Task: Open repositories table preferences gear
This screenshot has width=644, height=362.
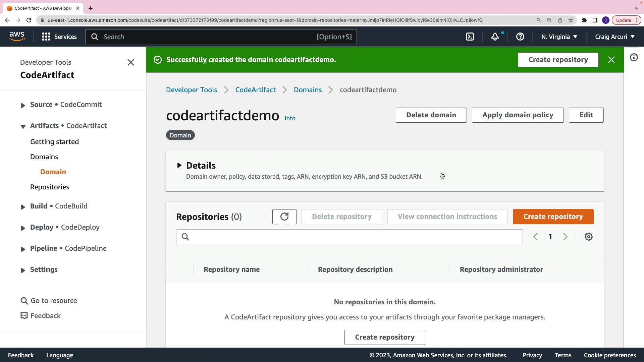Action: [588, 237]
